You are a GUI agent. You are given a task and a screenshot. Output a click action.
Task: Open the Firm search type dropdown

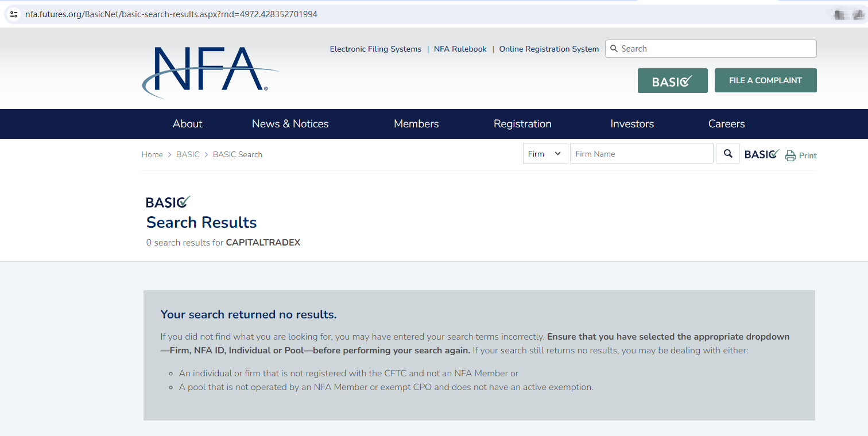pos(545,154)
